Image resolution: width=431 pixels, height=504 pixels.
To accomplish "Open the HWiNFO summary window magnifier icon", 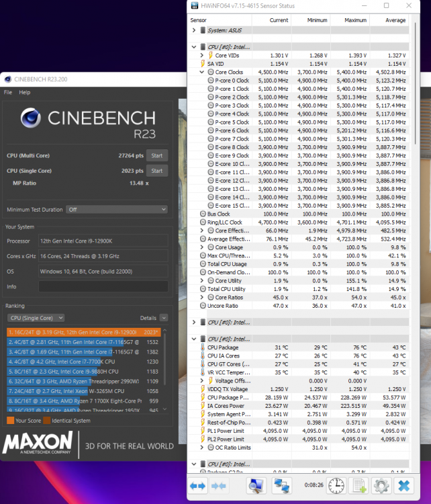I will [256, 486].
